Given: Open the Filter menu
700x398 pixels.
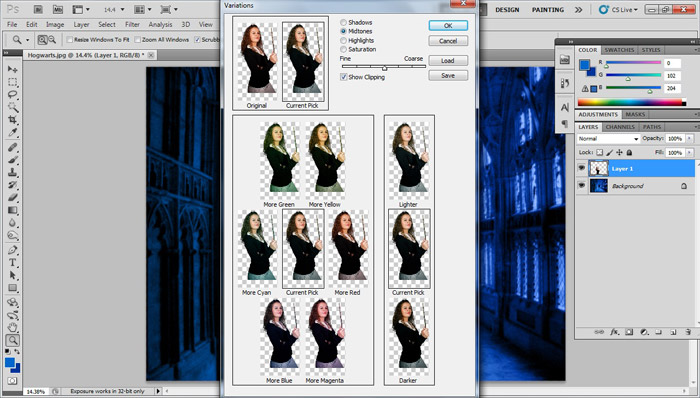Looking at the screenshot, I should (x=132, y=25).
